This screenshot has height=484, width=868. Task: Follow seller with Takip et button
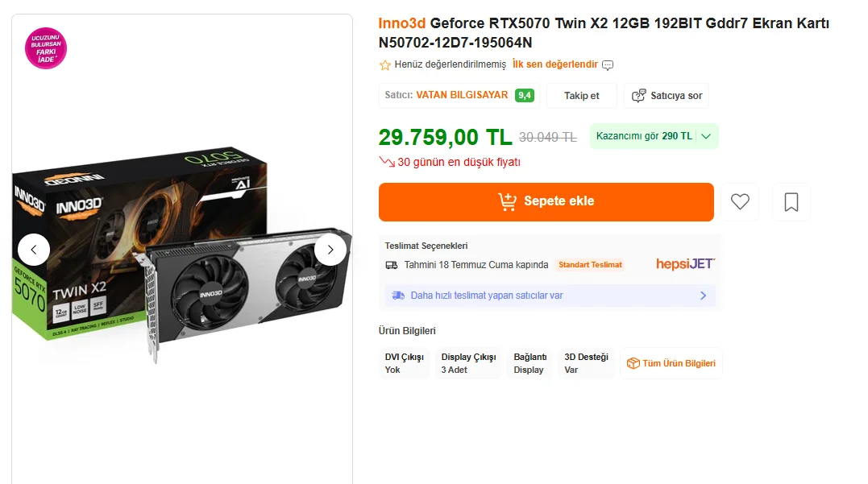(x=581, y=95)
